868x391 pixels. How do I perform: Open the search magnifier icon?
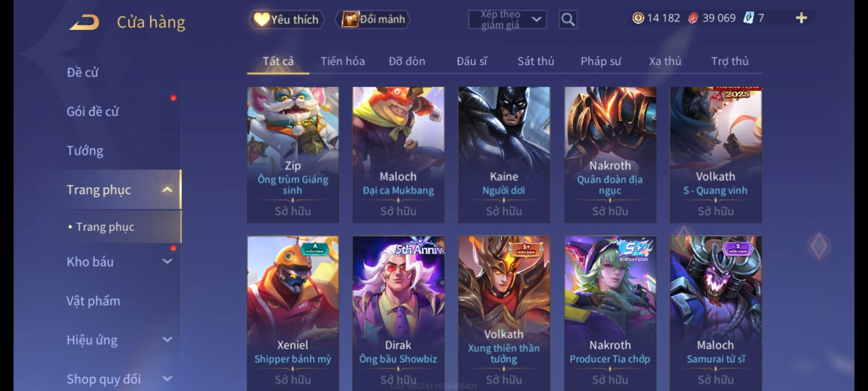[568, 20]
